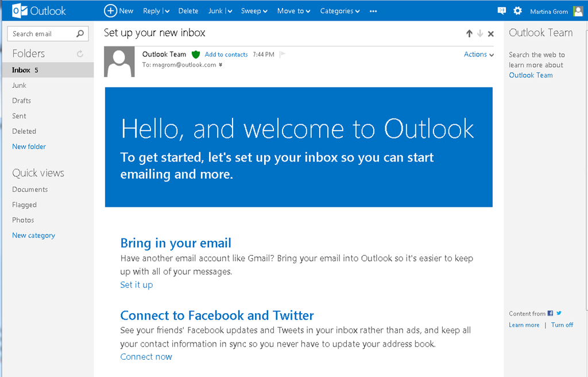588x377 pixels.
Task: Click the Facebook content icon
Action: tap(550, 313)
